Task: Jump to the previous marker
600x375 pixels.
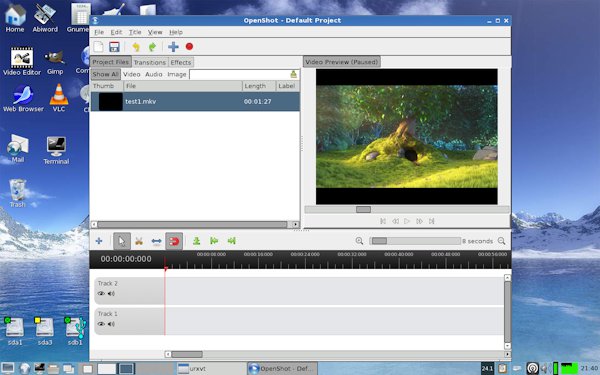Action: (214, 241)
